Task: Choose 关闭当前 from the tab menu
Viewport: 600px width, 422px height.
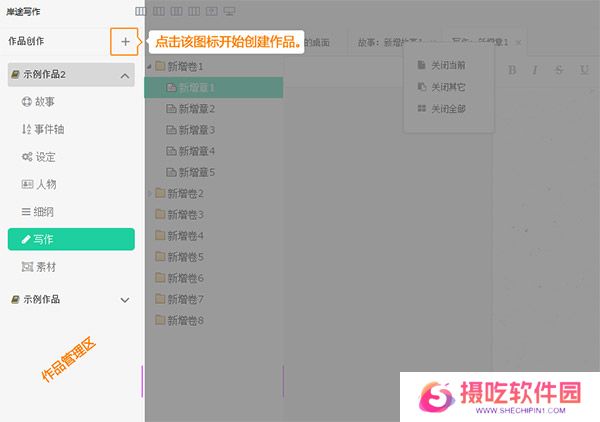Action: click(441, 65)
